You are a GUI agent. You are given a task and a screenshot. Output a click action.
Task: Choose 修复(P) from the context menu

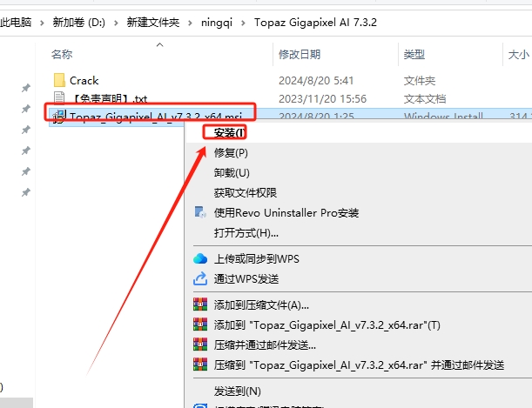[x=231, y=152]
